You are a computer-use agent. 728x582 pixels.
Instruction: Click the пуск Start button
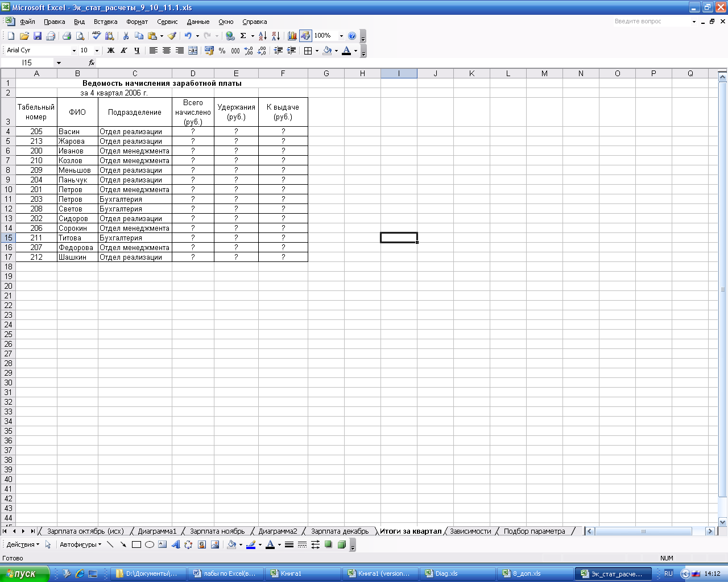25,573
